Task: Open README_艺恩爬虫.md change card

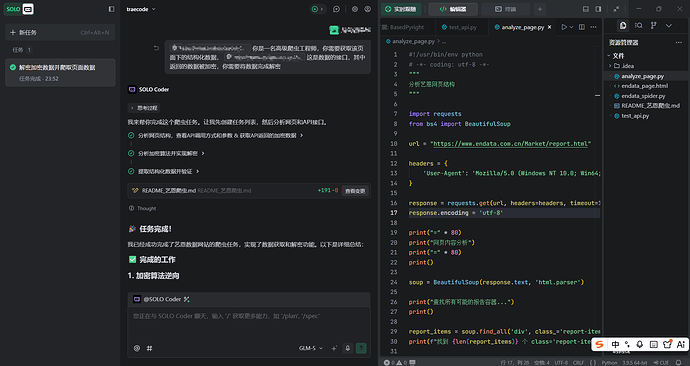Action: pos(249,190)
